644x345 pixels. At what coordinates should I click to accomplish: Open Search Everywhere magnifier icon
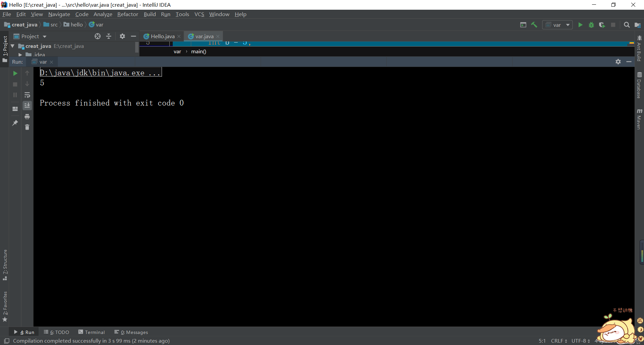click(x=627, y=25)
